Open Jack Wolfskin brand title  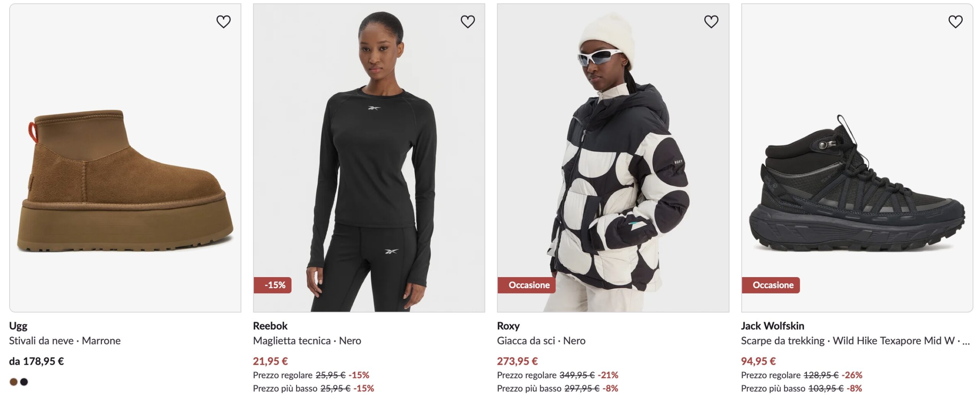pos(773,326)
